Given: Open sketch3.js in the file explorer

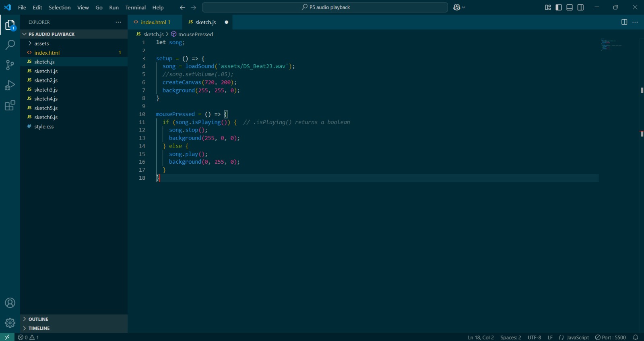Looking at the screenshot, I should (x=74, y=90).
